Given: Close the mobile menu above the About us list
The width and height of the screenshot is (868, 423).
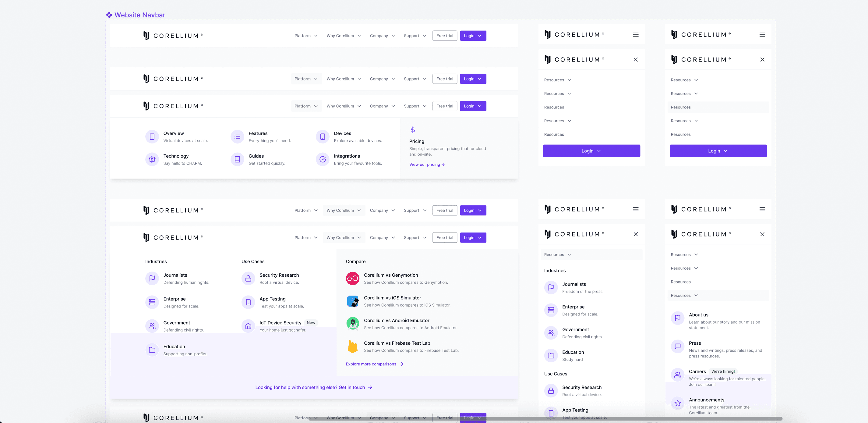Looking at the screenshot, I should tap(762, 234).
